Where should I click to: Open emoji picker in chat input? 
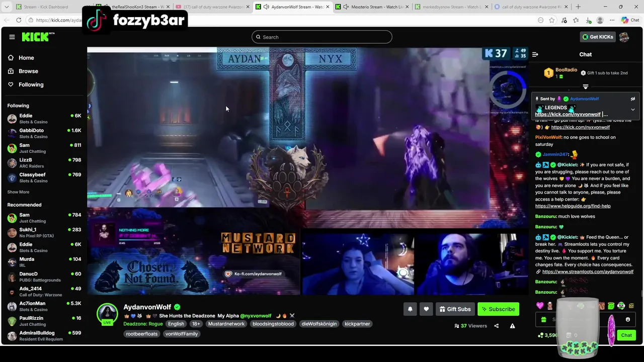627,320
